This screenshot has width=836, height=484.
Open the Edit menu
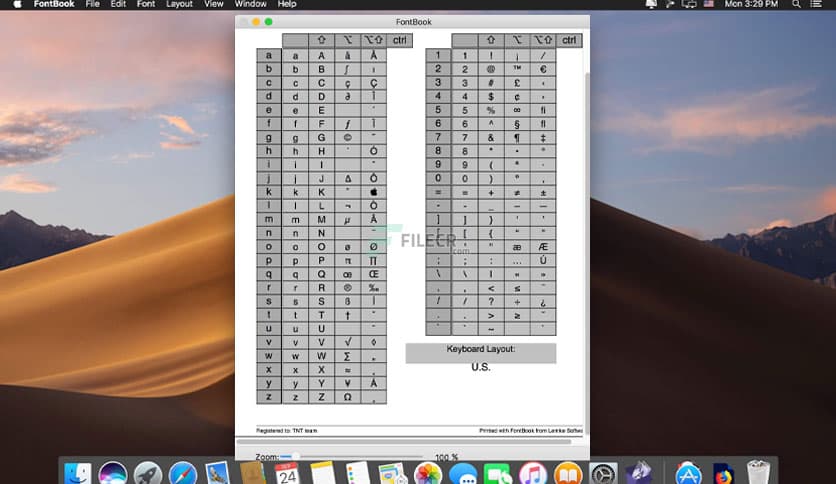118,4
